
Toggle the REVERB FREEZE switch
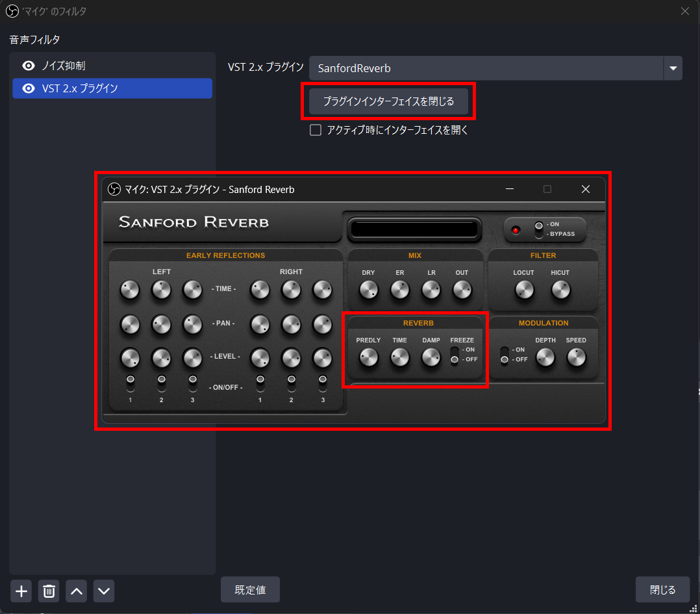point(455,355)
